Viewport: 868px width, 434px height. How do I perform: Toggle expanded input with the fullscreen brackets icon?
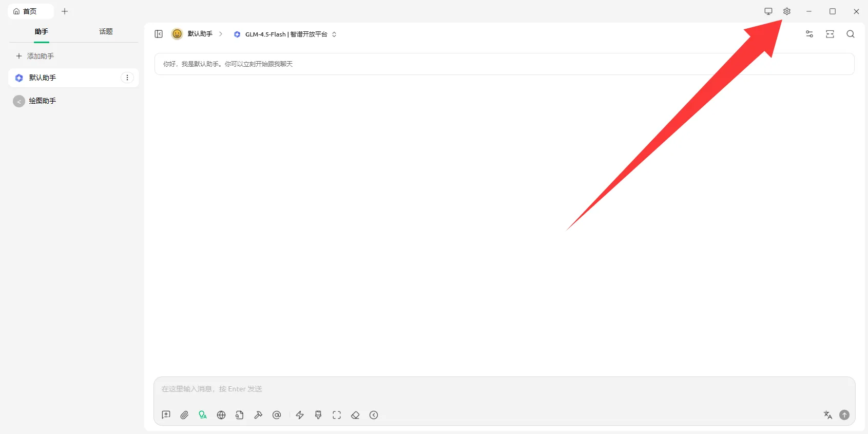coord(337,415)
